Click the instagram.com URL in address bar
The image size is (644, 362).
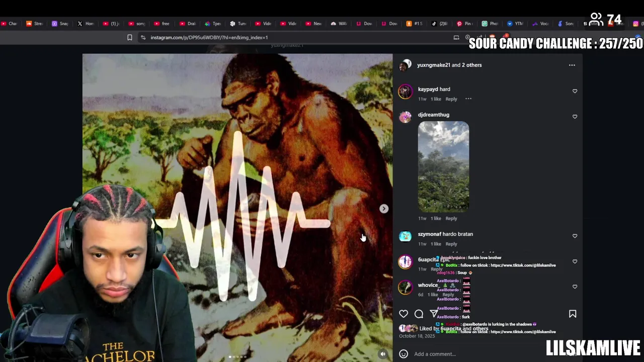click(x=209, y=37)
